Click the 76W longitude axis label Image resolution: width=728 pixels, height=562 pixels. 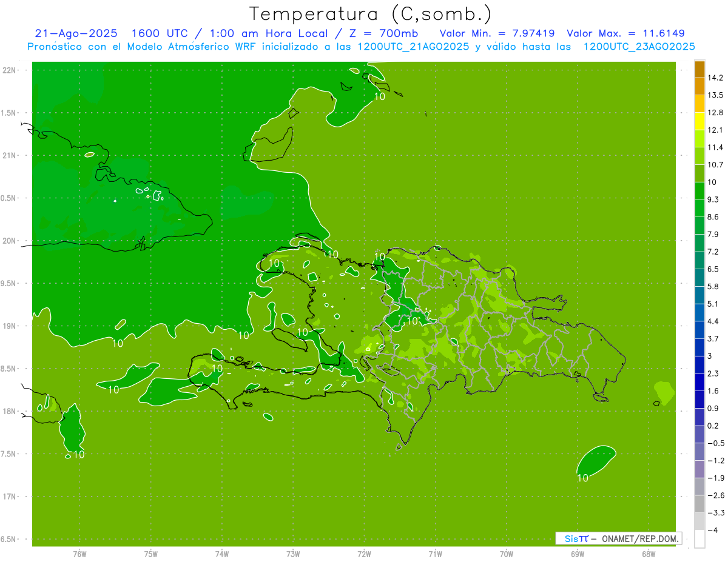pyautogui.click(x=79, y=554)
